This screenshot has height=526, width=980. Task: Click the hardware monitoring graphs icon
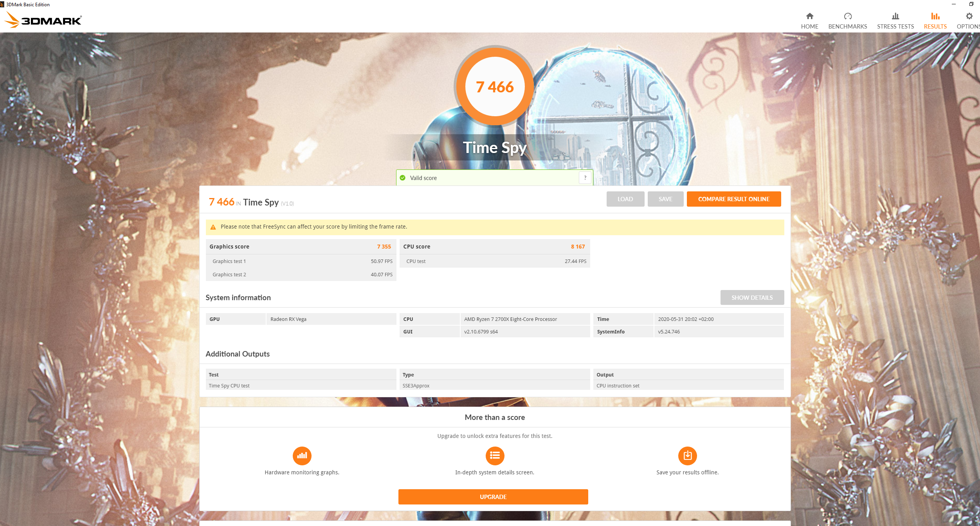click(302, 456)
